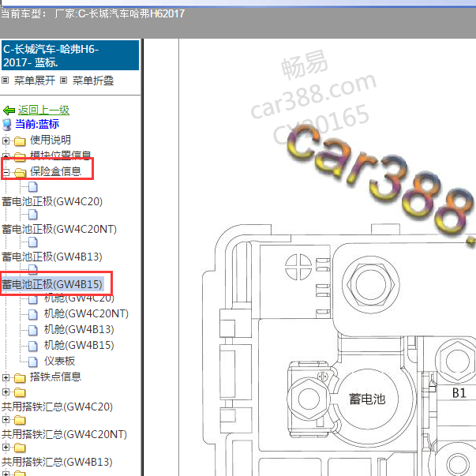The width and height of the screenshot is (476, 476).
Task: Click the C-长城汽车-哈弗H6-2017-蓝标 header
Action: 70,55
